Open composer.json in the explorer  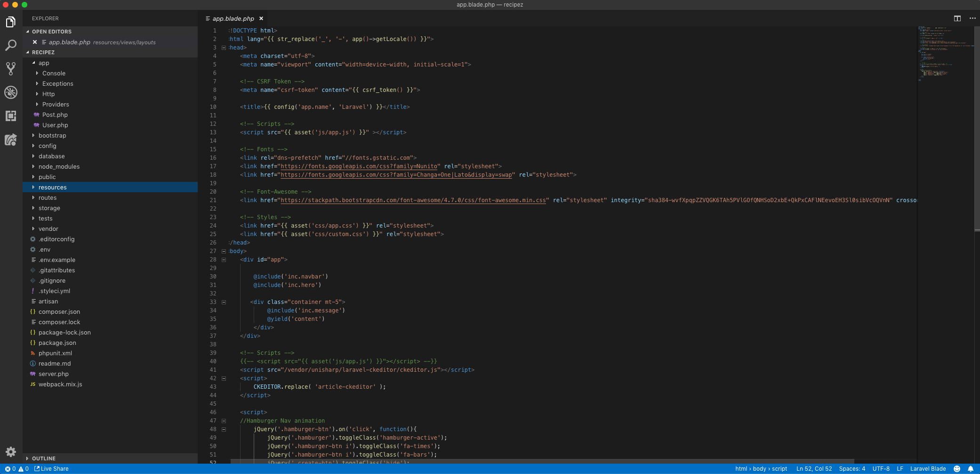tap(110, 311)
